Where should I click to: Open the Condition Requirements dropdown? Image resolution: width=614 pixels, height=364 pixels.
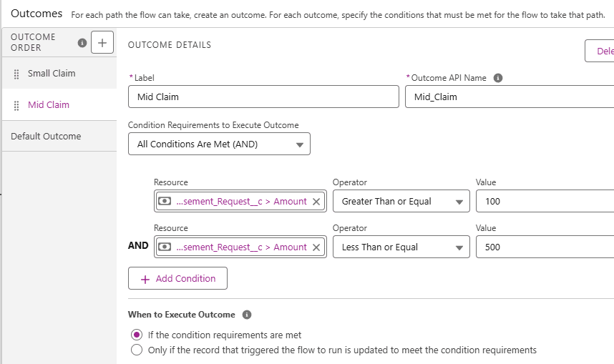tap(219, 144)
